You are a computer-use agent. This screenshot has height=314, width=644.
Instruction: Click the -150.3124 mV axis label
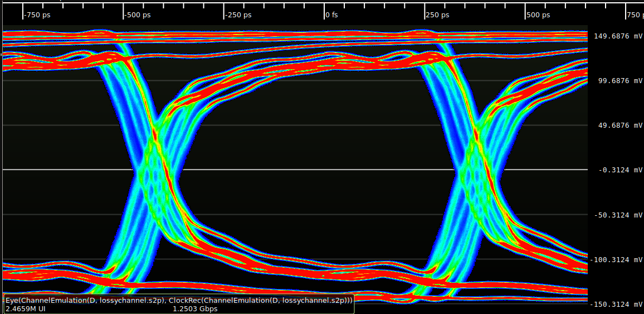click(616, 305)
